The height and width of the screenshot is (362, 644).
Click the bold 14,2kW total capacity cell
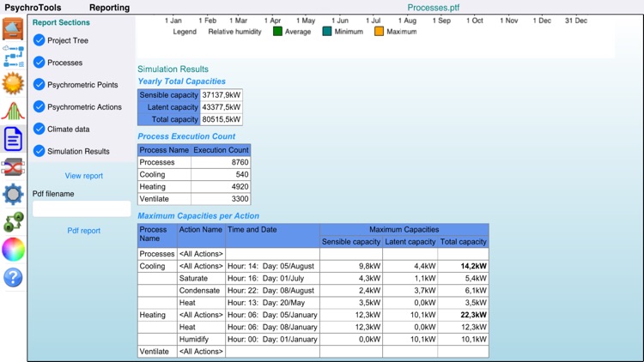point(464,266)
